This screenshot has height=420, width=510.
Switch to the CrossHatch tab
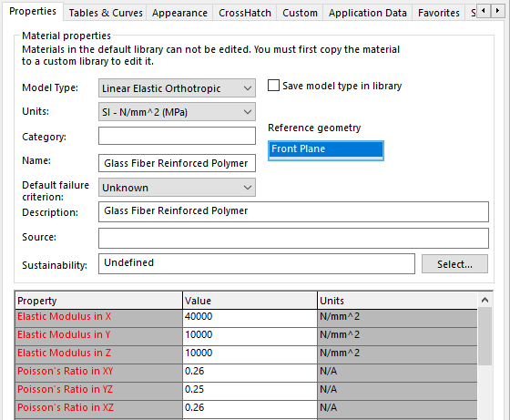(x=245, y=13)
